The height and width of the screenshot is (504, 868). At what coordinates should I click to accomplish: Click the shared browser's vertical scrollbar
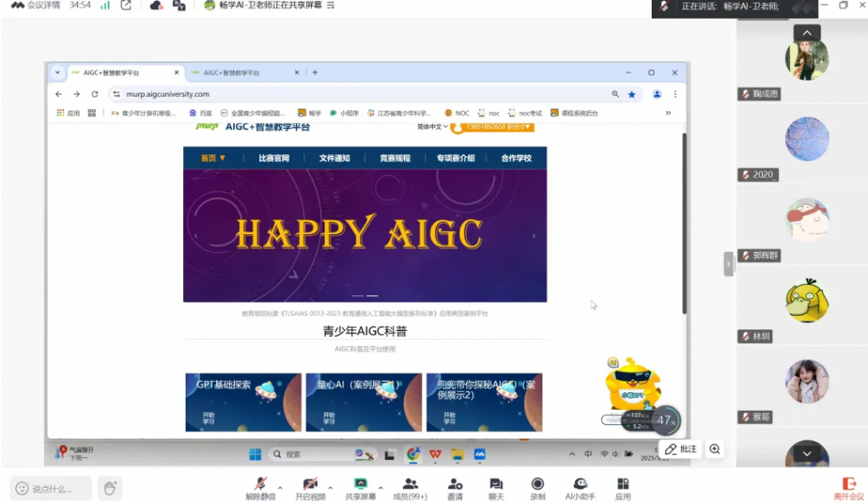click(684, 224)
